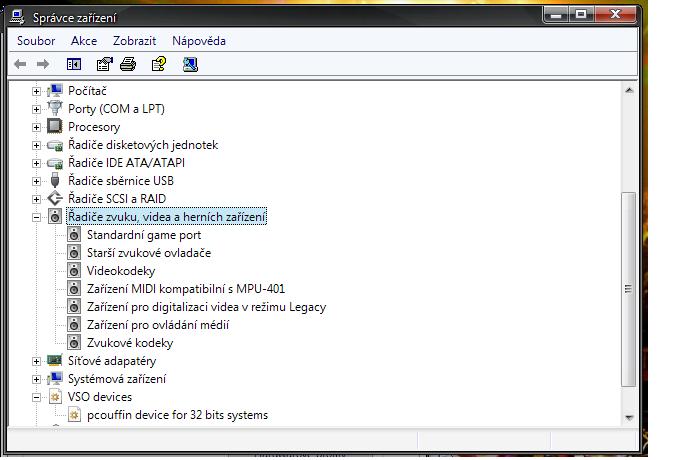697x460 pixels.
Task: Click the scrollbar down arrow
Action: pos(629,417)
